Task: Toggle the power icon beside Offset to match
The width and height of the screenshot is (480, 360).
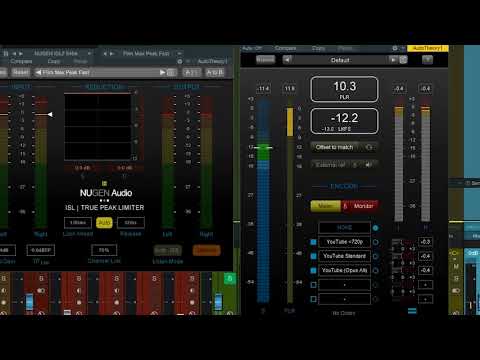Action: (369, 147)
